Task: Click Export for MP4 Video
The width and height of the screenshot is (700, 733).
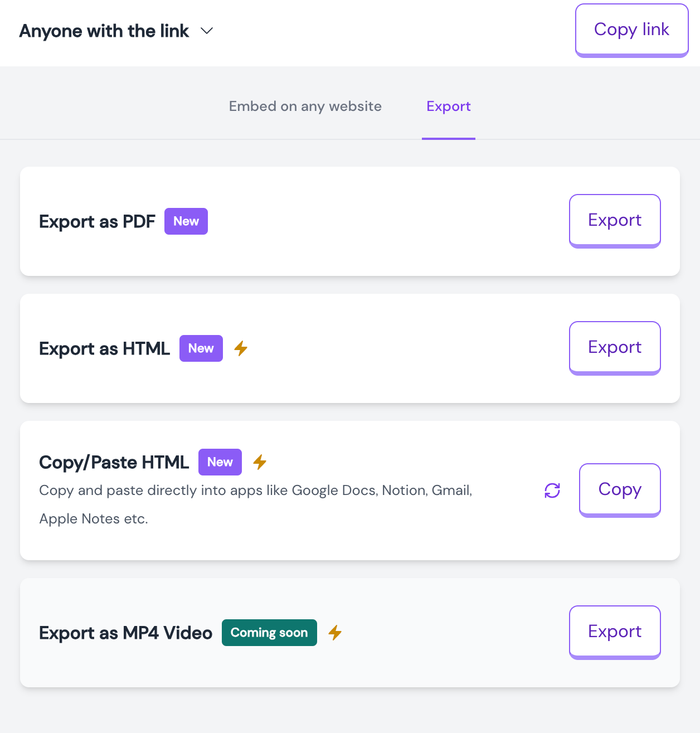Action: 615,632
